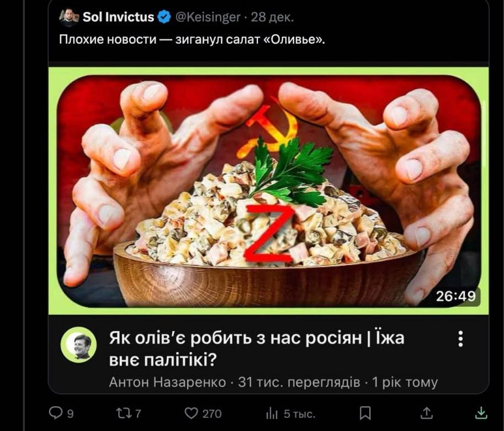Open Sol Invictus display name link
The width and height of the screenshot is (504, 431).
click(x=118, y=17)
